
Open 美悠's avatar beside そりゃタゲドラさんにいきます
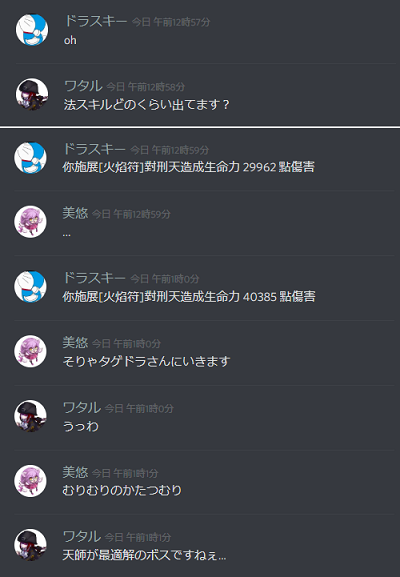click(x=31, y=351)
